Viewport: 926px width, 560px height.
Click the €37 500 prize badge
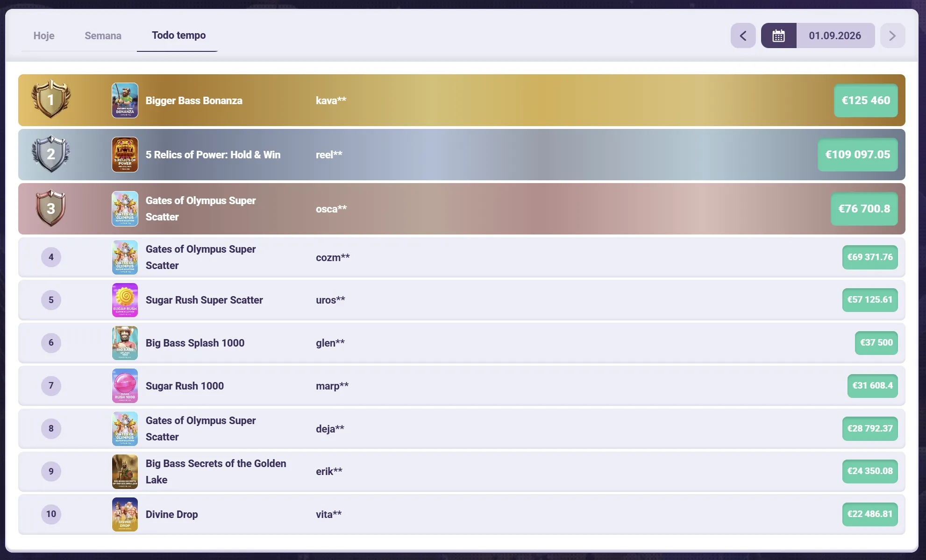click(876, 343)
